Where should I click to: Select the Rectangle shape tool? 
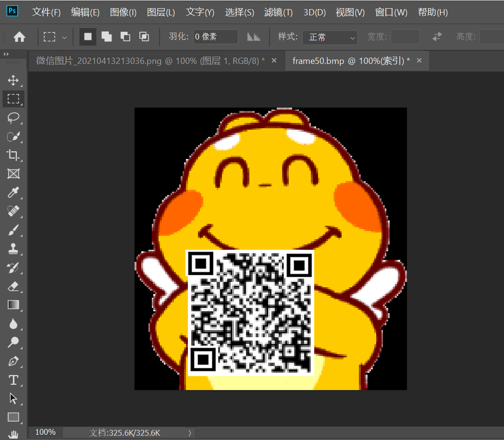(13, 417)
